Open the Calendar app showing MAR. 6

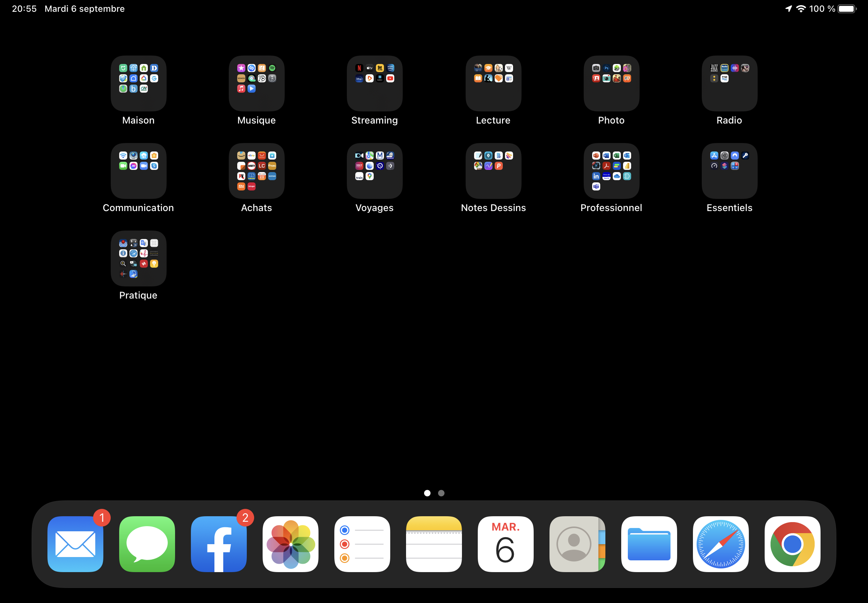[x=506, y=544]
